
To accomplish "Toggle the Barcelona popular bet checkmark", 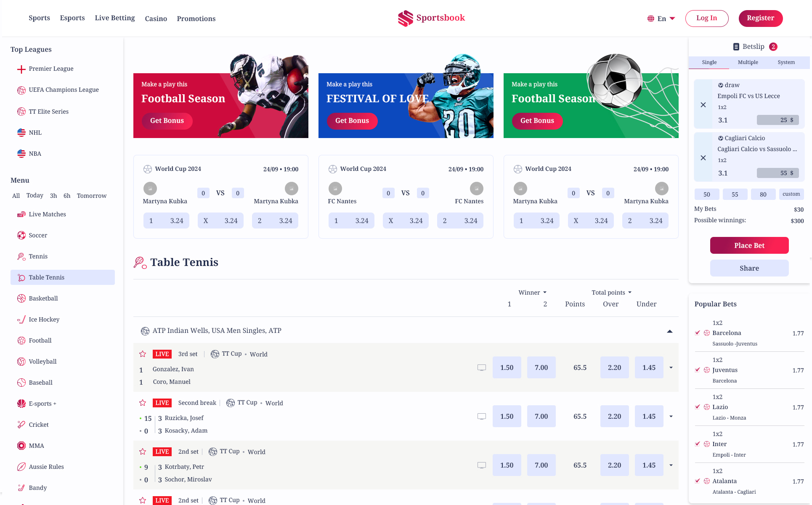I will click(698, 333).
